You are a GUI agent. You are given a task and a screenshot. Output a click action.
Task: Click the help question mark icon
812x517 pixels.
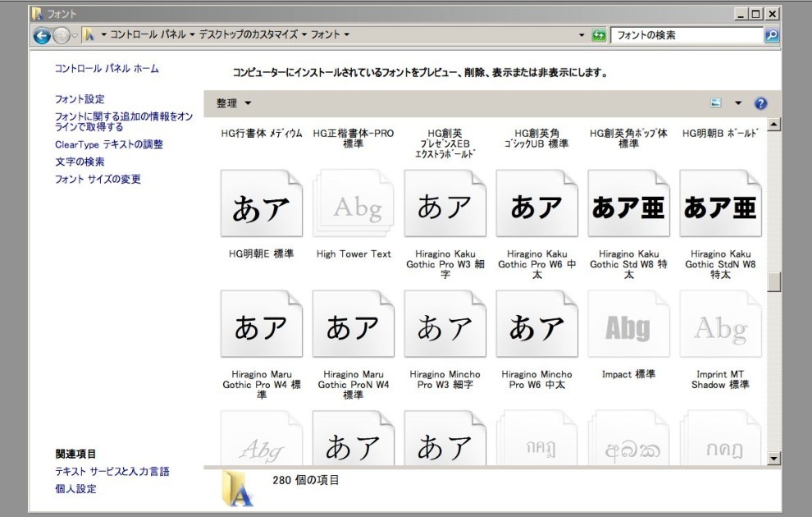pos(760,103)
